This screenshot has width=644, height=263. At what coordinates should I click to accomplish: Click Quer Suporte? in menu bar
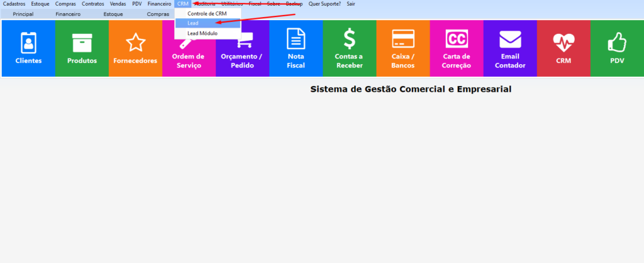tap(325, 4)
